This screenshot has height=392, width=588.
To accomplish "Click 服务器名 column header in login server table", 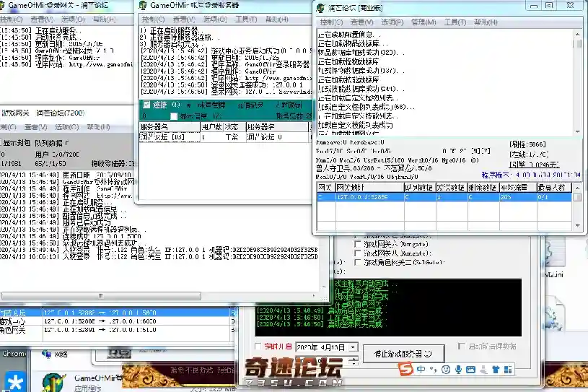I will tap(170, 127).
